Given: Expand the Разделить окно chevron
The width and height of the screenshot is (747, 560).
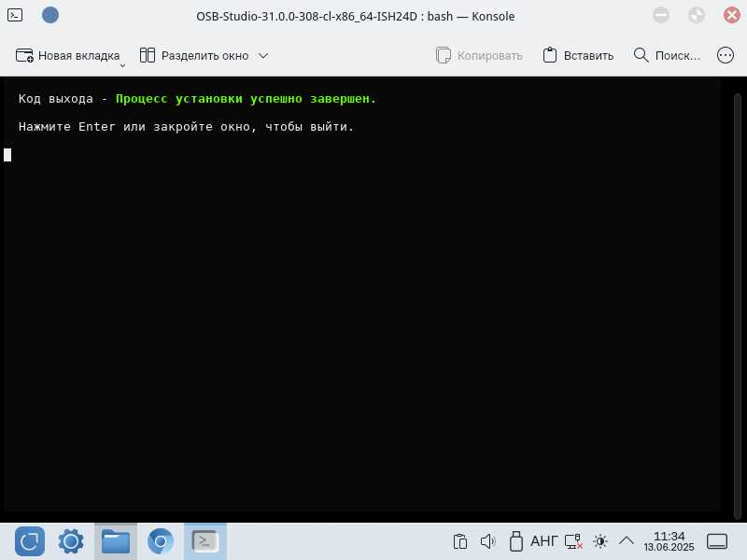Looking at the screenshot, I should [263, 56].
